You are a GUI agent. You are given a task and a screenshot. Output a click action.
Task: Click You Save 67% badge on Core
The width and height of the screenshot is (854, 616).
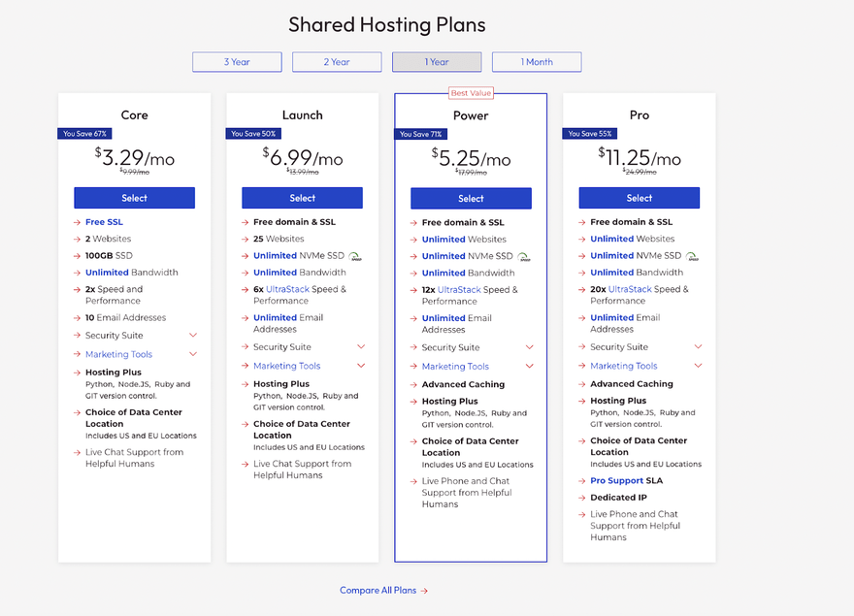pos(84,134)
